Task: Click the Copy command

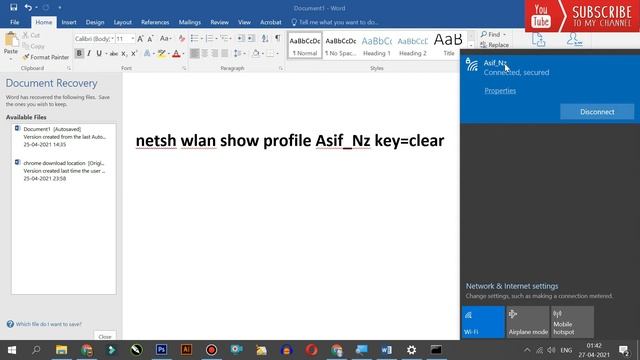Action: [33, 46]
